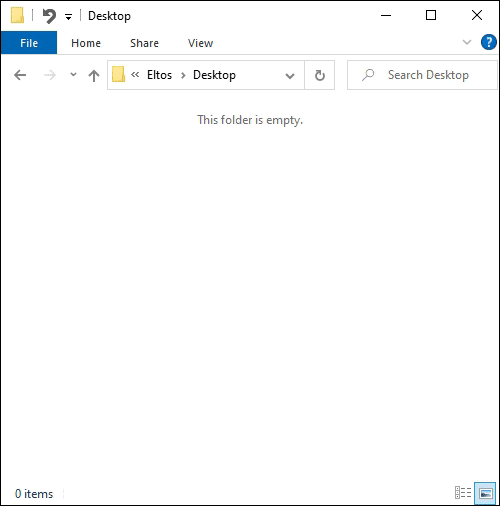The width and height of the screenshot is (500, 506).
Task: Open the blue Help question mark
Action: click(489, 42)
